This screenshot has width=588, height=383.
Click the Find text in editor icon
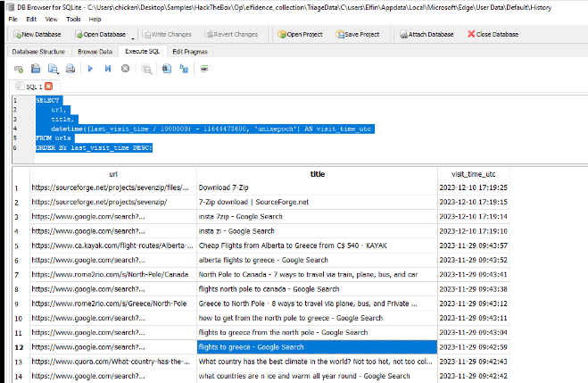pyautogui.click(x=167, y=69)
